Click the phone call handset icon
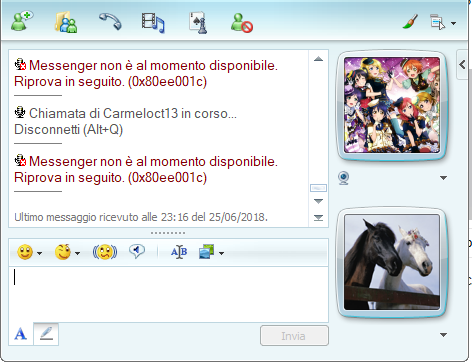The image size is (472, 362). (x=110, y=21)
